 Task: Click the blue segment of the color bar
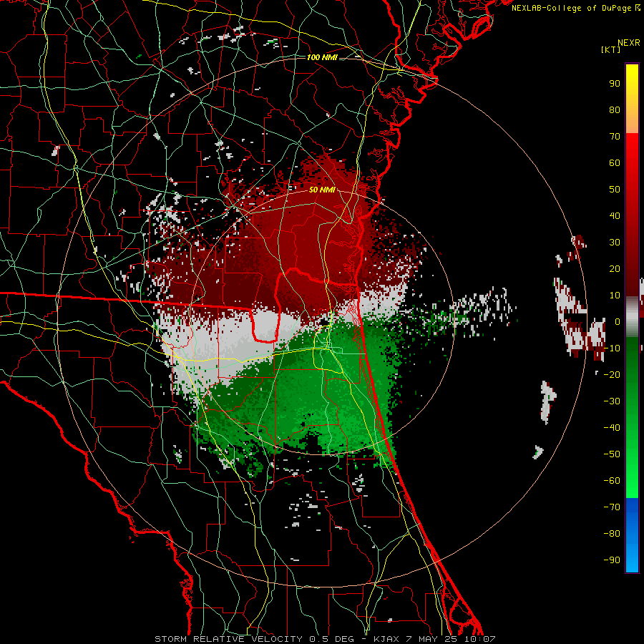point(632,535)
